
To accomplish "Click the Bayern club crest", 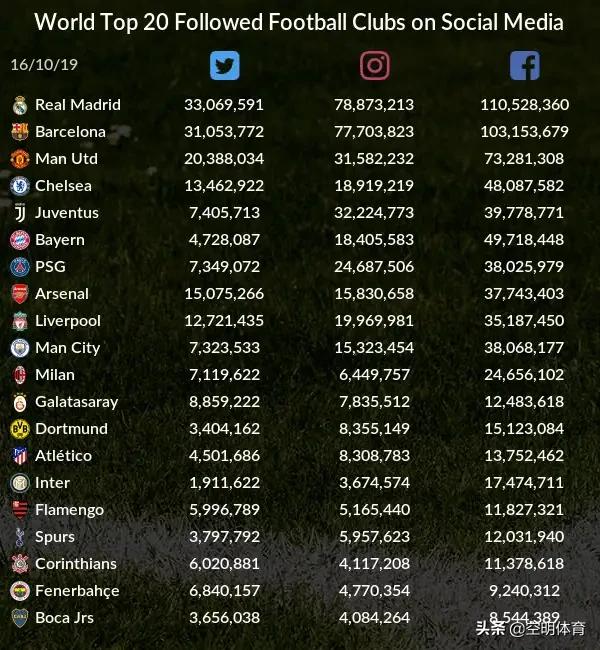I will coord(20,240).
